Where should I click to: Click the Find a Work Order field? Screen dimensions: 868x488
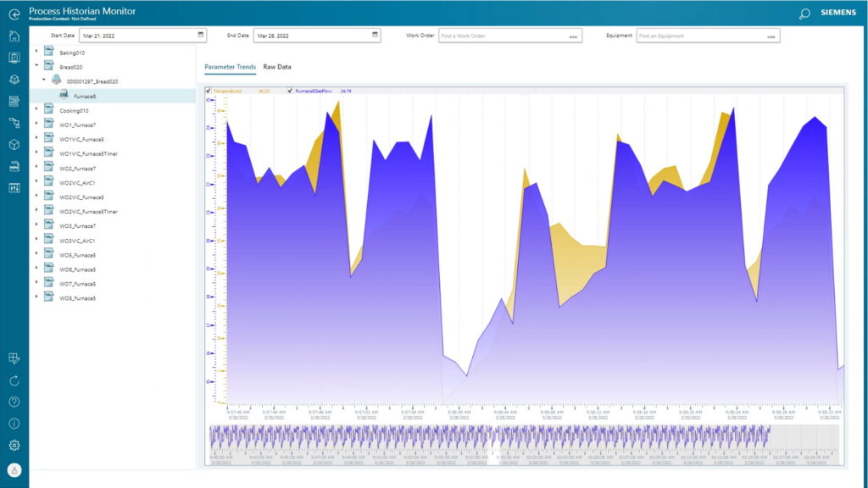pyautogui.click(x=509, y=36)
